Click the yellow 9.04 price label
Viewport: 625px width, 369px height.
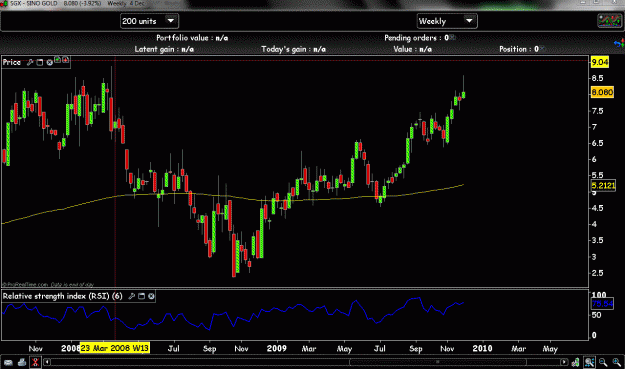coord(600,62)
